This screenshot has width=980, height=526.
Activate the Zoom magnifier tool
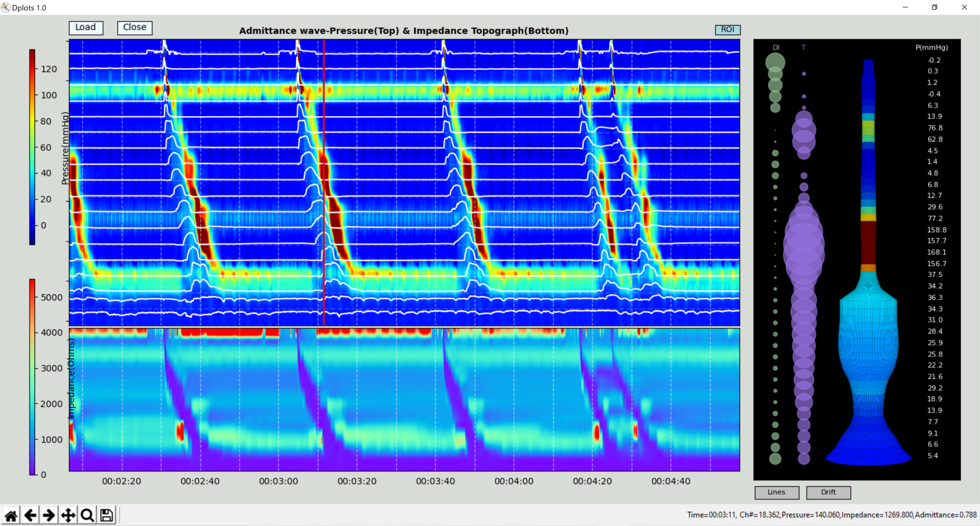[87, 515]
